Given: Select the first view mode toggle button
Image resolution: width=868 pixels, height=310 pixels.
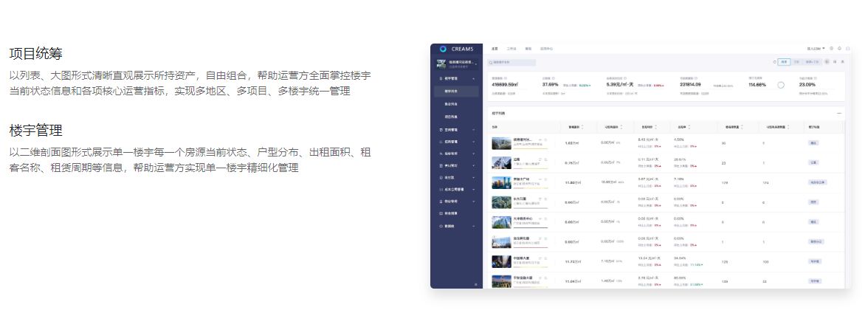Looking at the screenshot, I should click(x=784, y=62).
